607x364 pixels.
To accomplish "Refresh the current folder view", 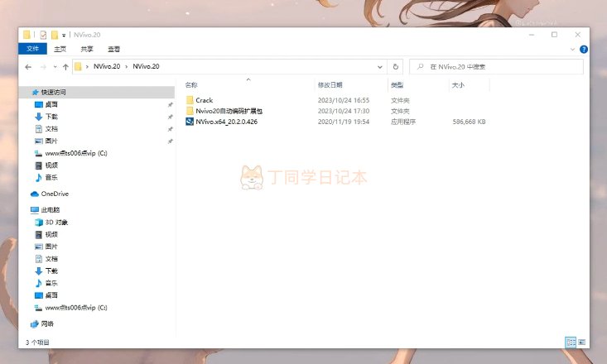I will pos(395,66).
